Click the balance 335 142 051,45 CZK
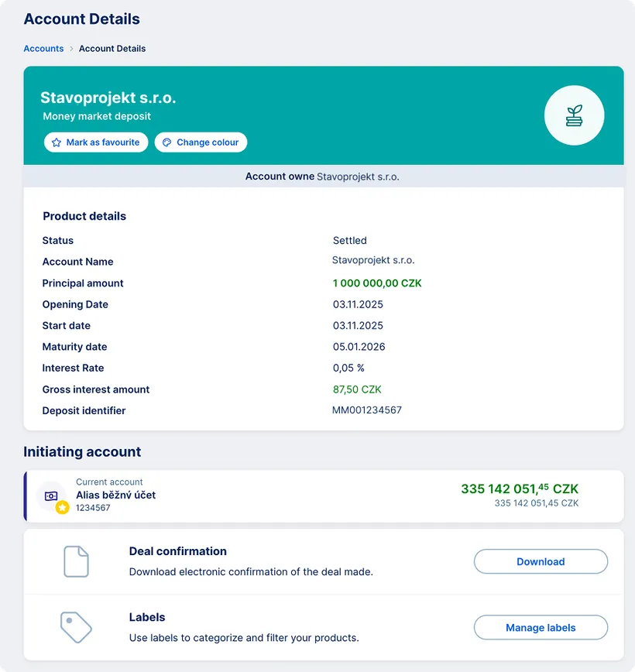The image size is (635, 672). [519, 489]
